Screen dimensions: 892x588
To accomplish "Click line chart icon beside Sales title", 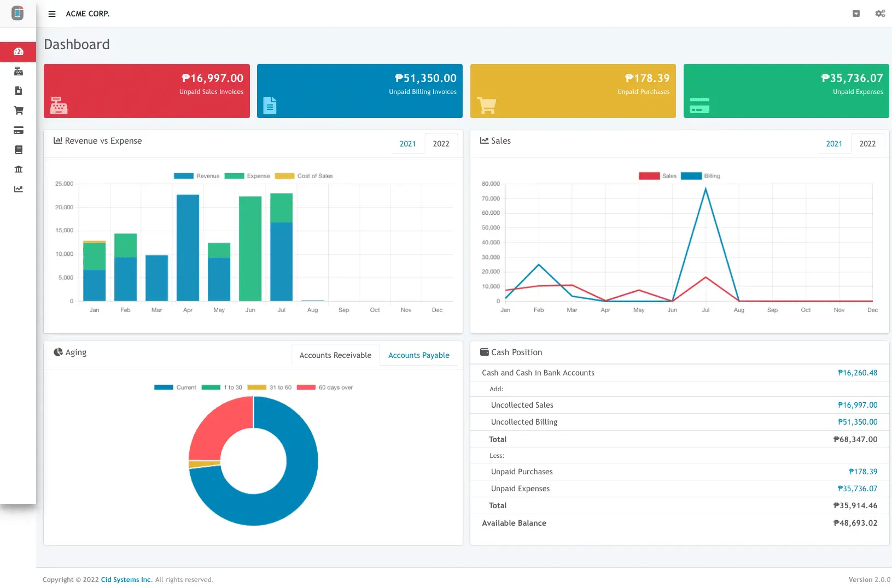I will click(484, 140).
